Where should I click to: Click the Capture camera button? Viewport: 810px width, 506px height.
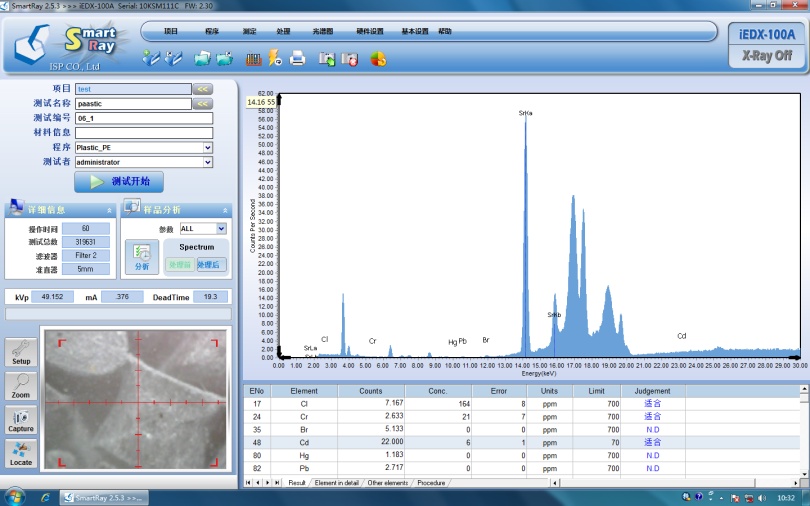(21, 420)
